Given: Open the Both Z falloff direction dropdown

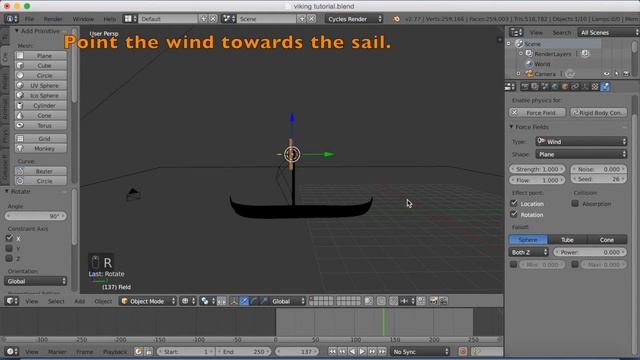Looking at the screenshot, I should tap(529, 252).
